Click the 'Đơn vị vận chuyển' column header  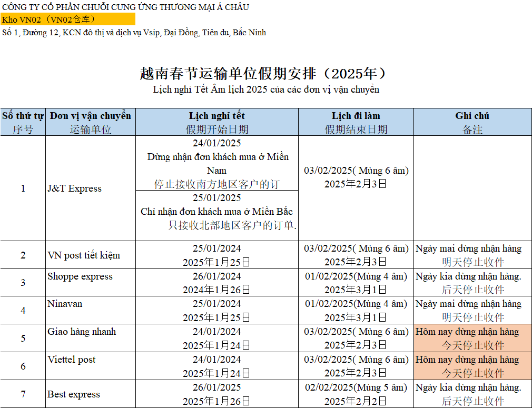coord(91,122)
